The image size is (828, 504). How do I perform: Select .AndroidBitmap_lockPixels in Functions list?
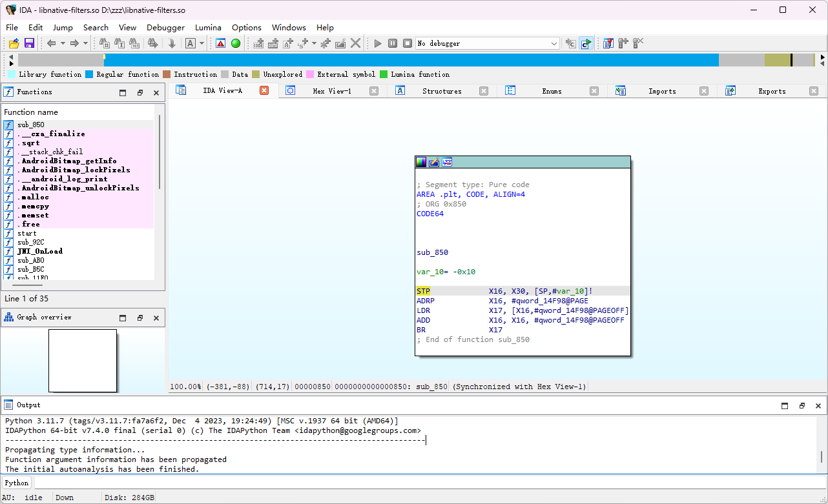point(78,170)
